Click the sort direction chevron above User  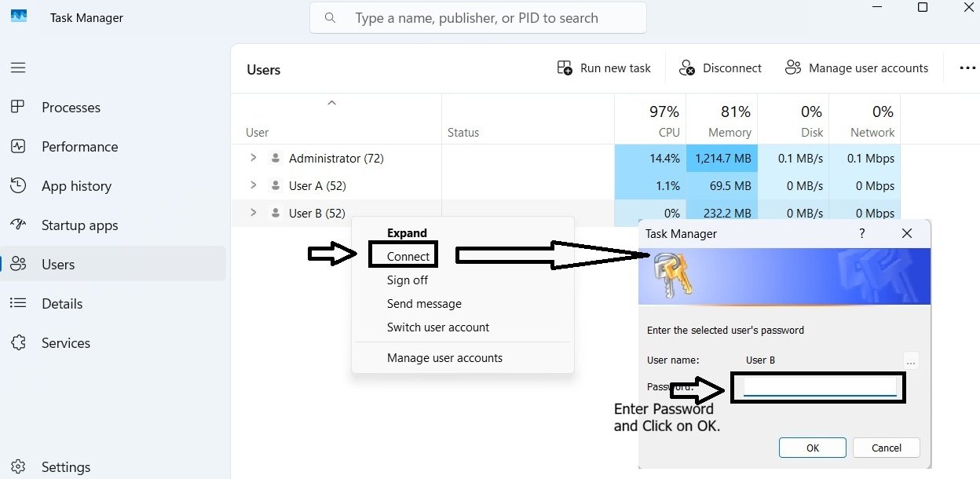pos(331,102)
